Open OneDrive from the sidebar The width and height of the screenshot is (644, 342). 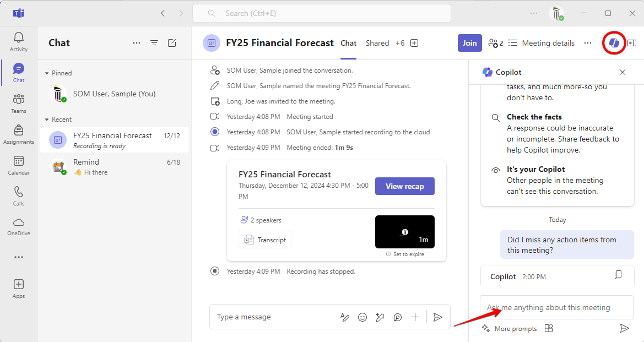click(x=19, y=226)
